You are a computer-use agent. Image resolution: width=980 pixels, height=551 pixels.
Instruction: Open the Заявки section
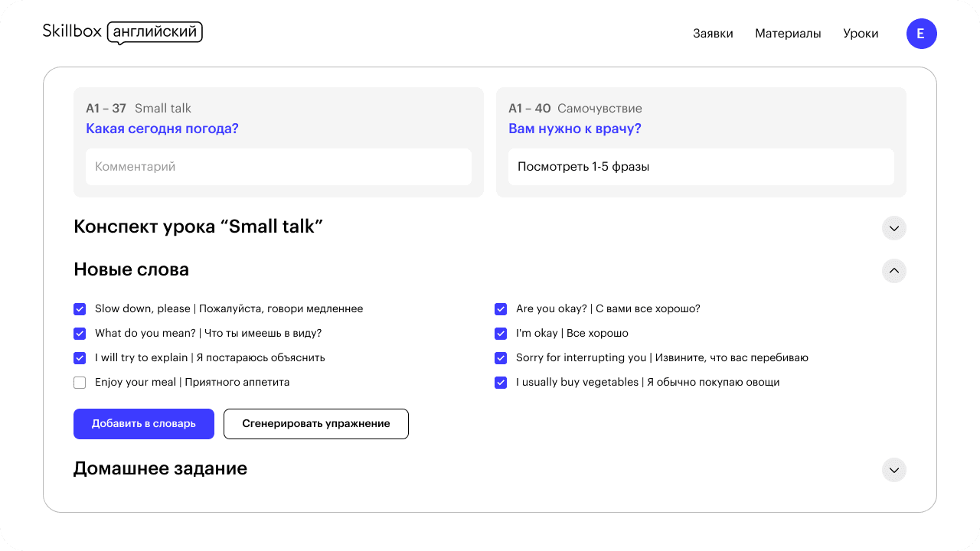[713, 34]
